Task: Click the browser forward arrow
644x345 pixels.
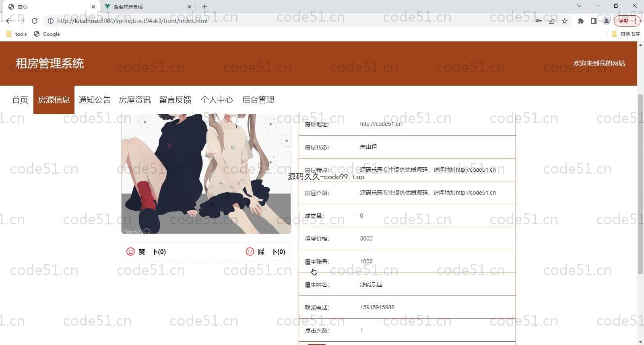Action: pos(22,21)
